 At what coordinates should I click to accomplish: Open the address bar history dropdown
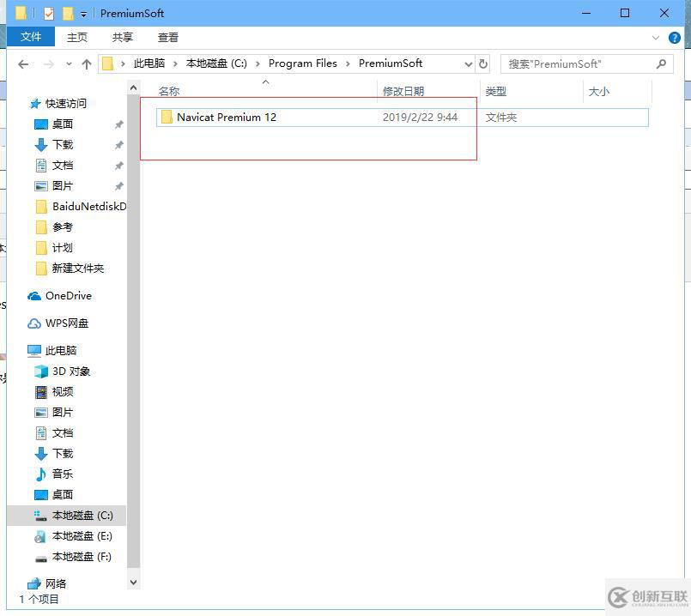click(469, 64)
